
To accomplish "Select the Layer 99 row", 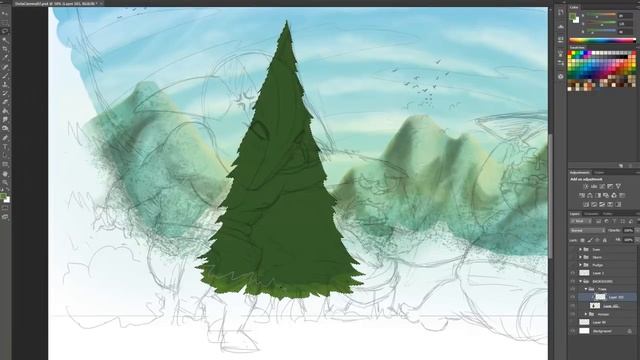I will 604,322.
